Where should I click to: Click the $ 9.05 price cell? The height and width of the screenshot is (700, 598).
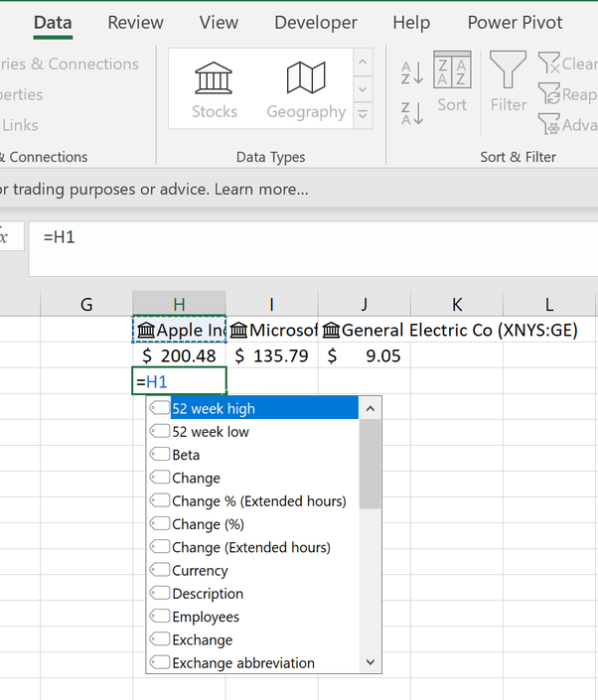pos(365,355)
